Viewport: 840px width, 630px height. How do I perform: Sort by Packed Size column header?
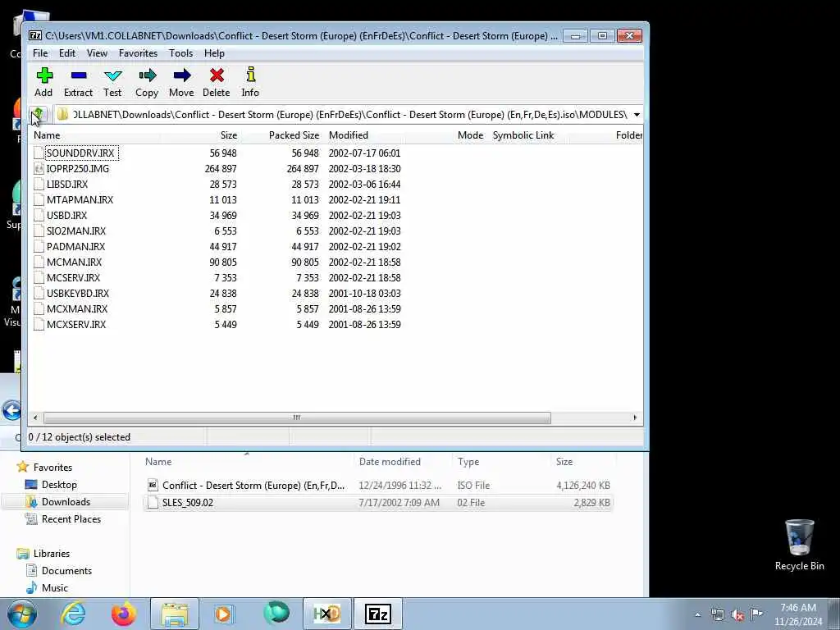(282, 135)
